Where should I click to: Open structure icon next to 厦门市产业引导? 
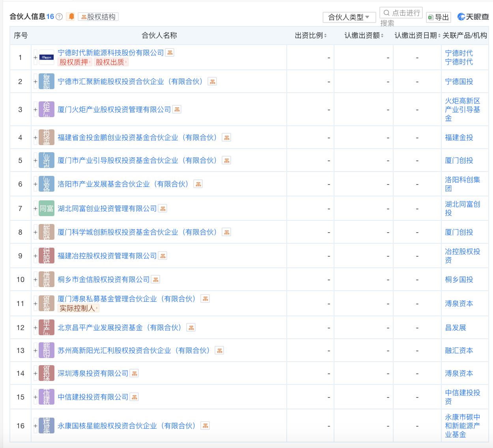click(x=226, y=161)
